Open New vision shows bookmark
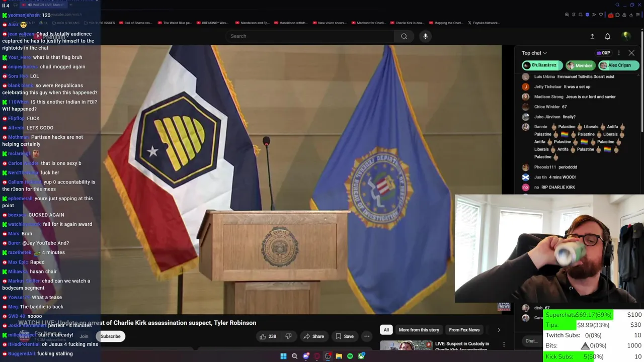Image resolution: width=644 pixels, height=362 pixels. click(x=329, y=23)
